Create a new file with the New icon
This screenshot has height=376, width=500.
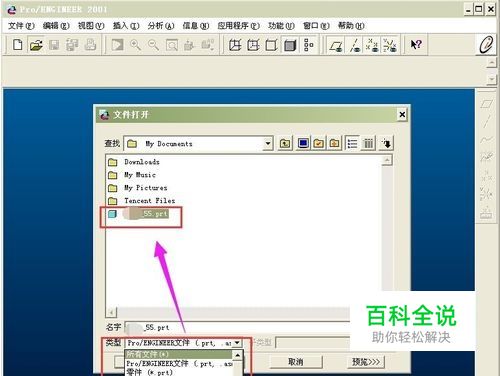coord(18,45)
